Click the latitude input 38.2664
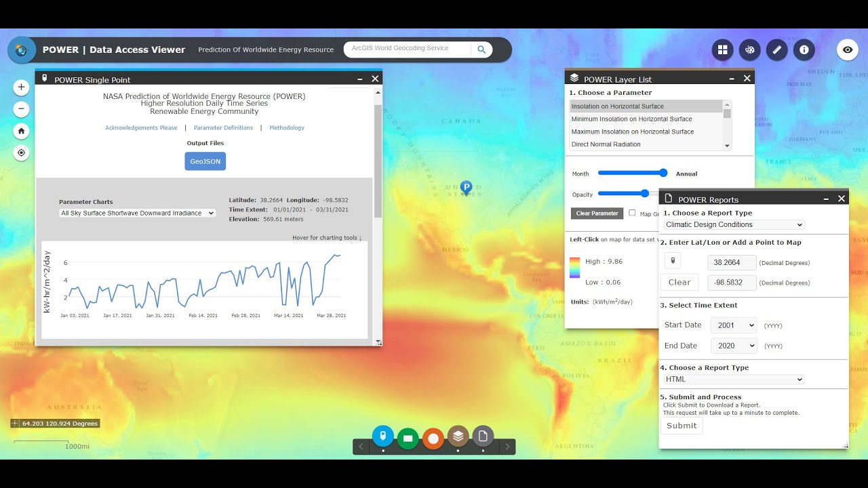868x488 pixels. coord(732,262)
